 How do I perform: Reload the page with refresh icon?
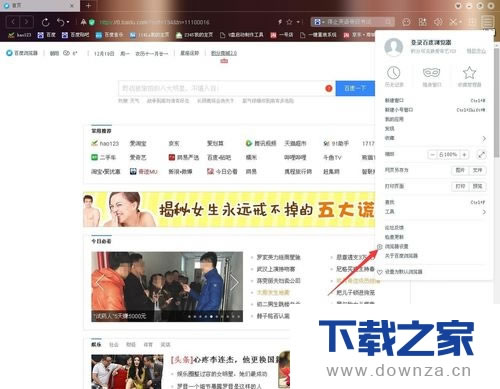pos(46,22)
